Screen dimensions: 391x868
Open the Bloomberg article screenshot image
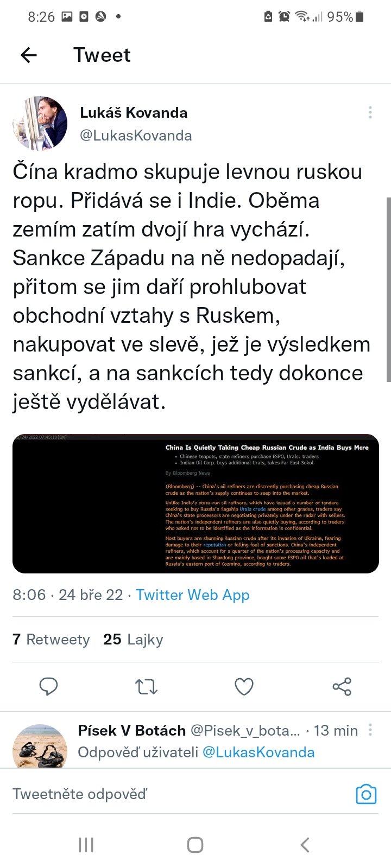click(195, 503)
